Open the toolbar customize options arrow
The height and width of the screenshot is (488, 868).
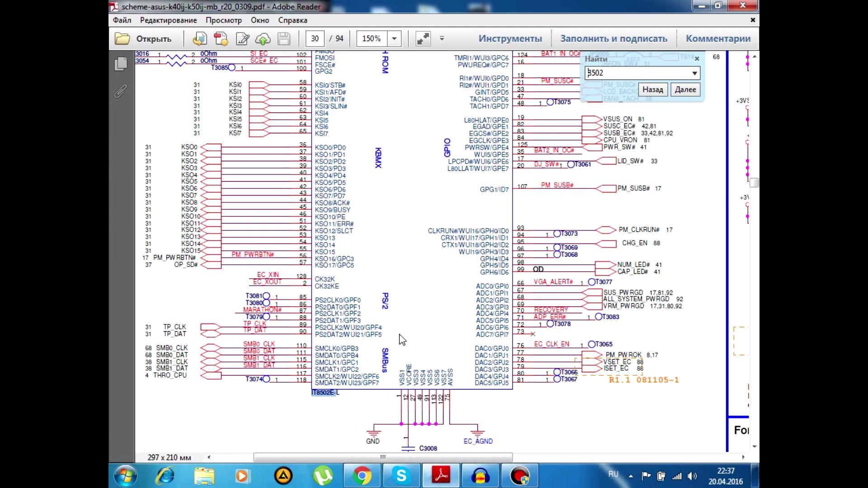[x=442, y=39]
